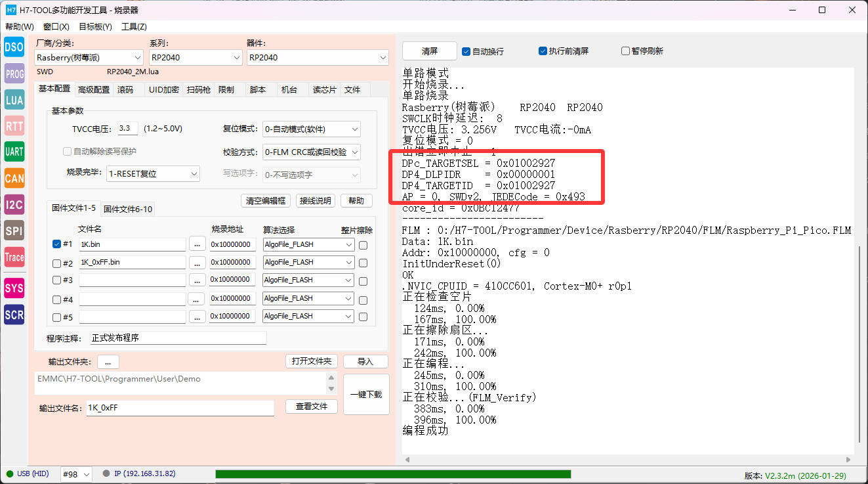Open the SPI tool in sidebar
The width and height of the screenshot is (868, 484).
point(14,231)
